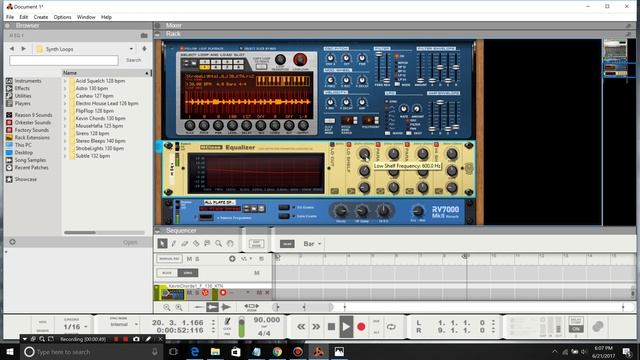
Task: Open the Create menu
Action: (41, 17)
